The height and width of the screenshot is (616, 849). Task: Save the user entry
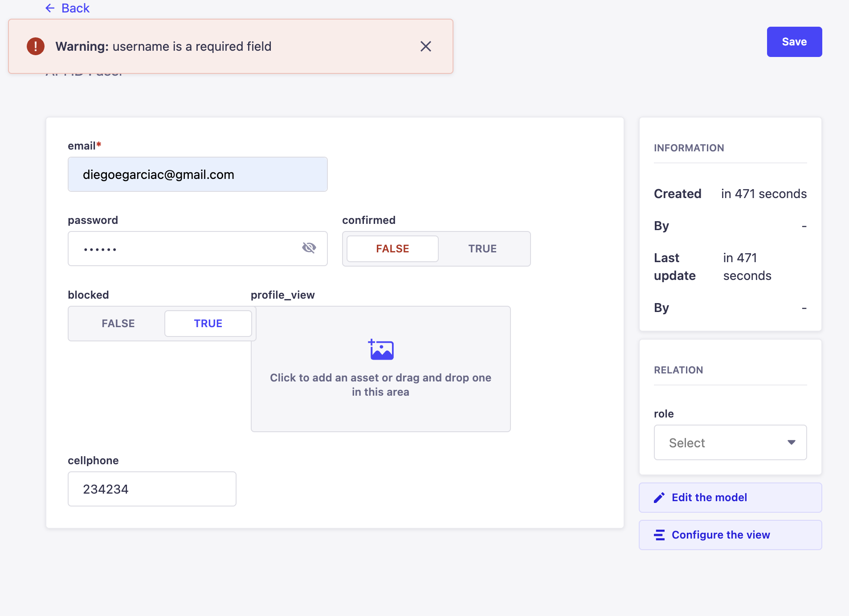point(794,41)
